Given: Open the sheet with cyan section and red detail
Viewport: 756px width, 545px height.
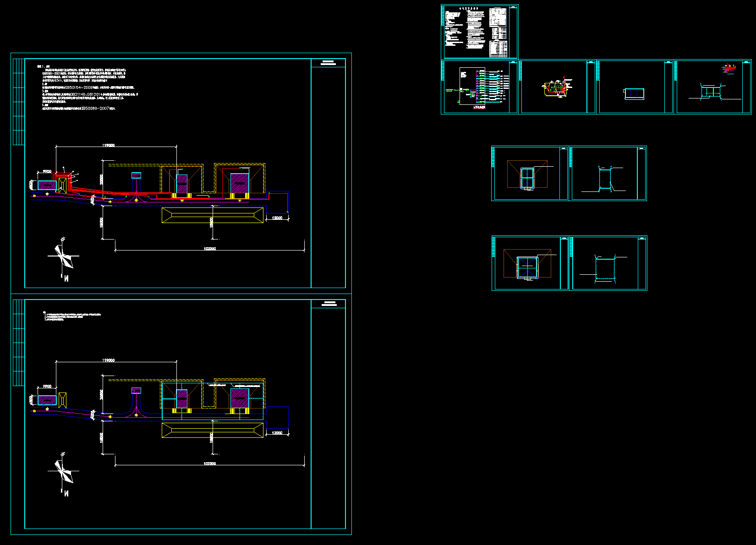Looking at the screenshot, I should (x=713, y=87).
